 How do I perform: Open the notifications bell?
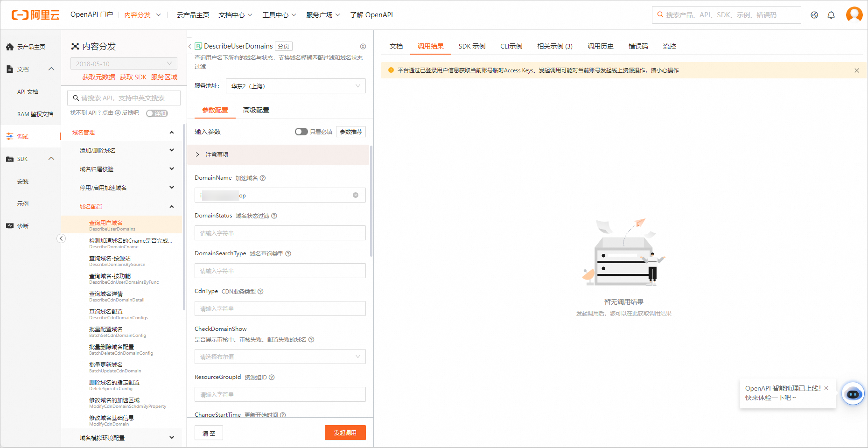tap(831, 15)
